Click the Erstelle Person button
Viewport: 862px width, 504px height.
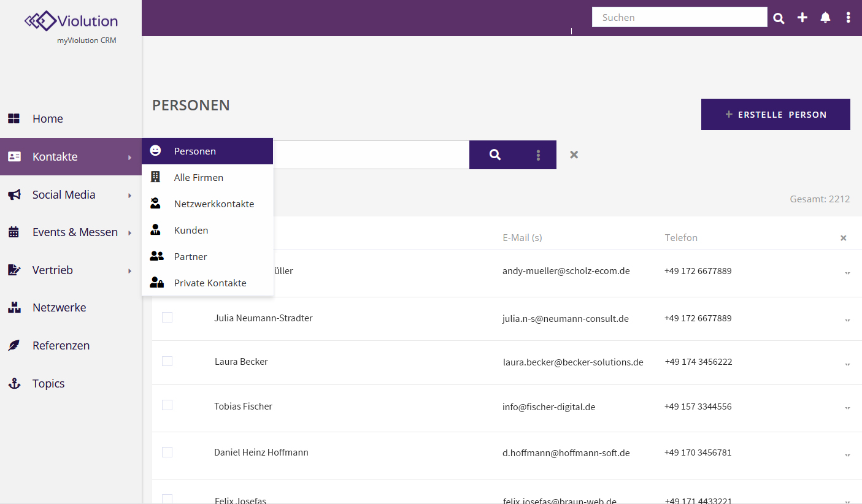pyautogui.click(x=775, y=115)
